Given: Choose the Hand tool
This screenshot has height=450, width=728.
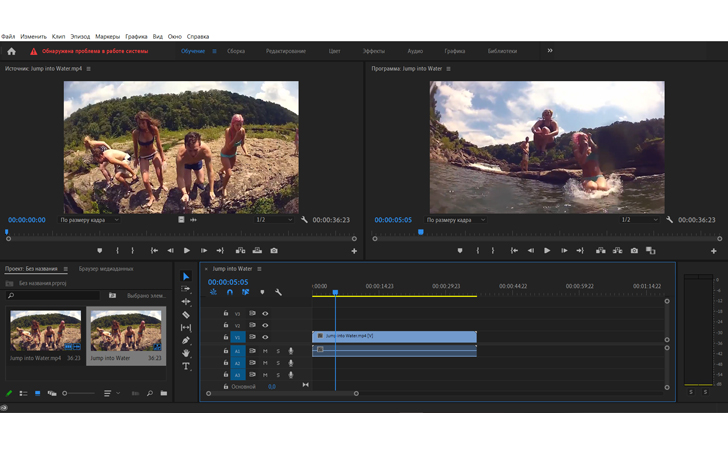Looking at the screenshot, I should click(x=186, y=354).
